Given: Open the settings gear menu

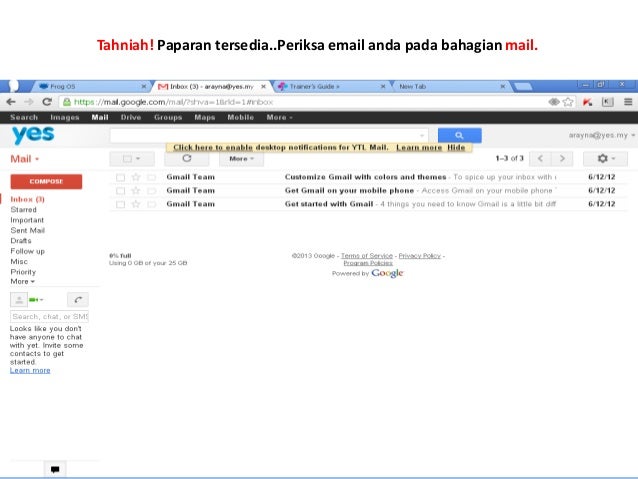Looking at the screenshot, I should (605, 159).
